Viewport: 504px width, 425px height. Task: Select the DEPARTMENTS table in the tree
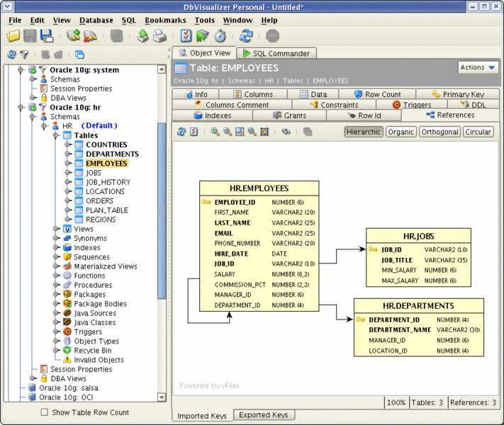(x=112, y=154)
